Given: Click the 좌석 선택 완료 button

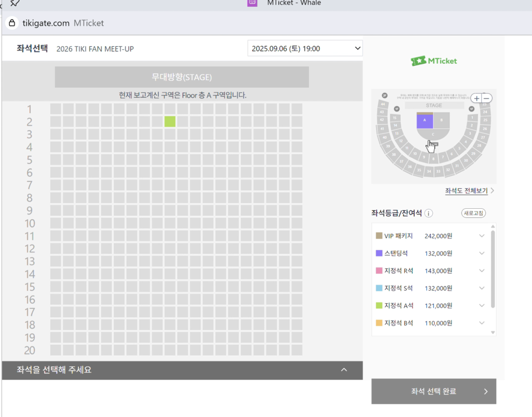Looking at the screenshot, I should [433, 392].
